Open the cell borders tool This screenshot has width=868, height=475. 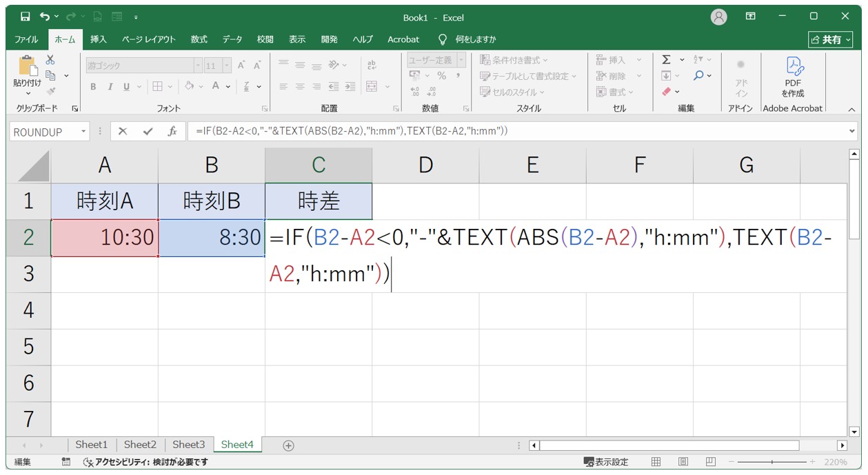pyautogui.click(x=158, y=87)
